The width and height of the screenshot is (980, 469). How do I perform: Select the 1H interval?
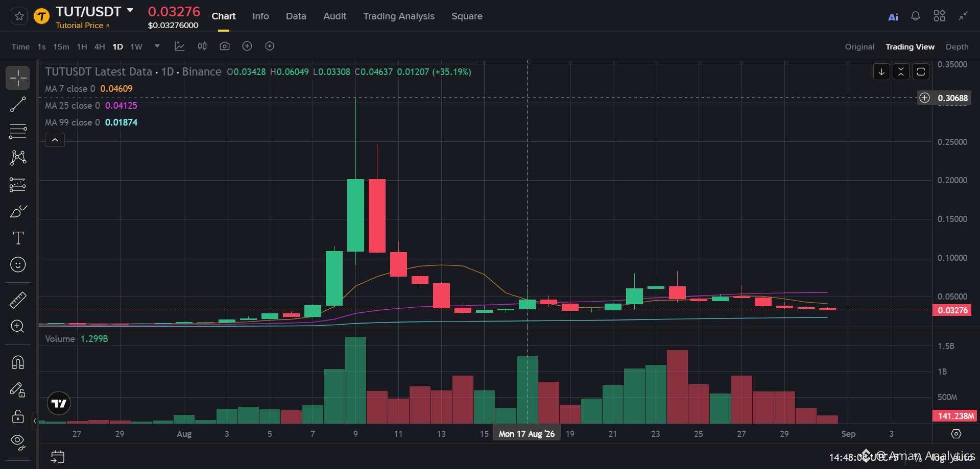click(x=82, y=46)
